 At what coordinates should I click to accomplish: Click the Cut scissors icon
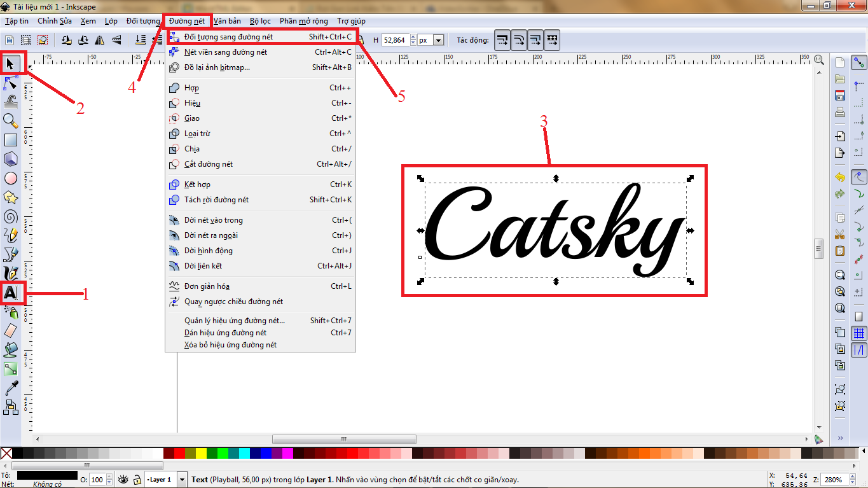pos(839,234)
